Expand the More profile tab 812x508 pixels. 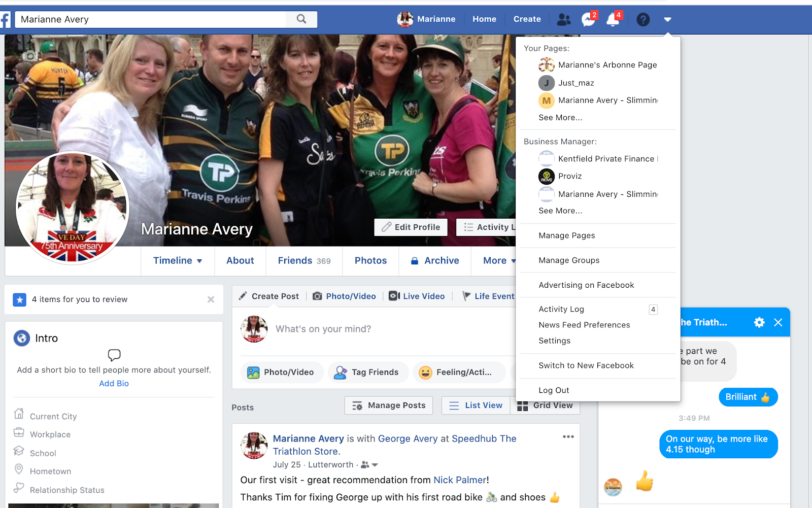tap(499, 261)
